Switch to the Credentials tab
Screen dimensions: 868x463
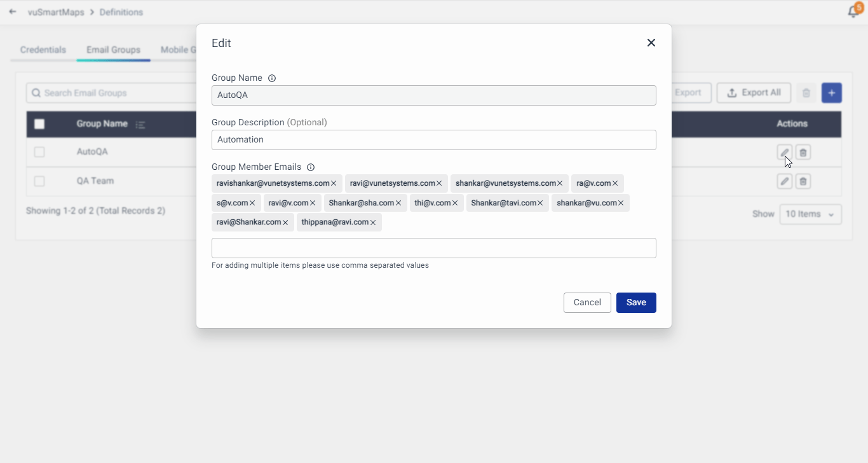click(43, 50)
